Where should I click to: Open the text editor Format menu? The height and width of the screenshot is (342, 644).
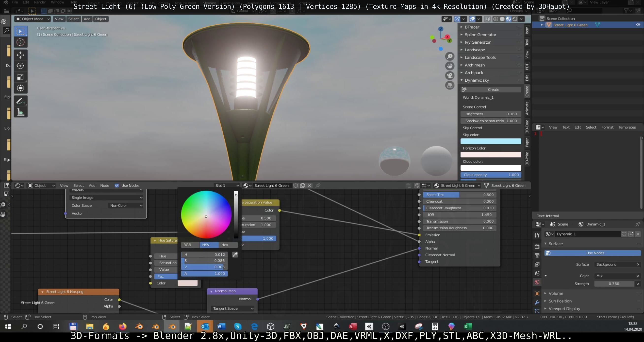point(607,127)
